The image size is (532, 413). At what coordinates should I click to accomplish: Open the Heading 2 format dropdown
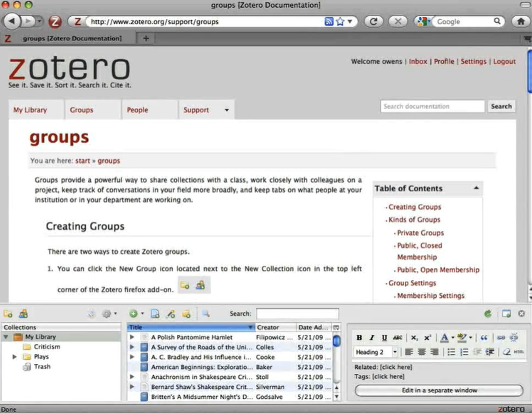(x=395, y=352)
